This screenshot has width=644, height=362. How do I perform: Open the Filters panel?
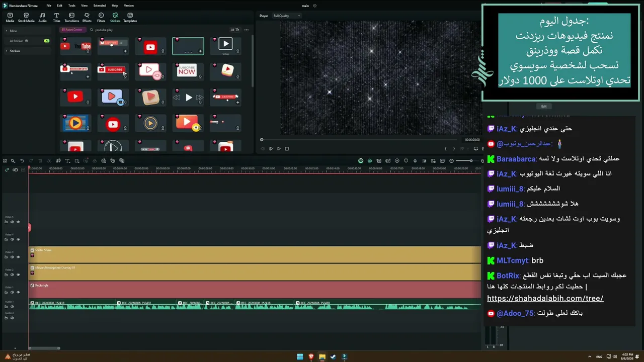(x=101, y=18)
